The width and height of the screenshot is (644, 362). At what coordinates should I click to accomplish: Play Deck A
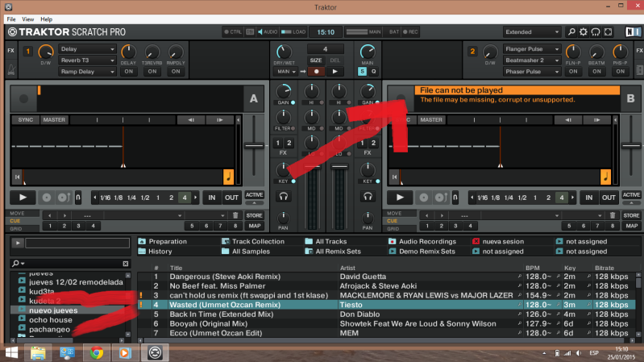point(23,198)
